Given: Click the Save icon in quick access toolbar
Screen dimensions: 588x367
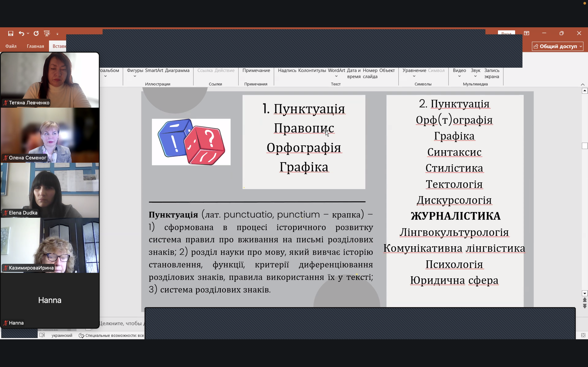Looking at the screenshot, I should 10,33.
